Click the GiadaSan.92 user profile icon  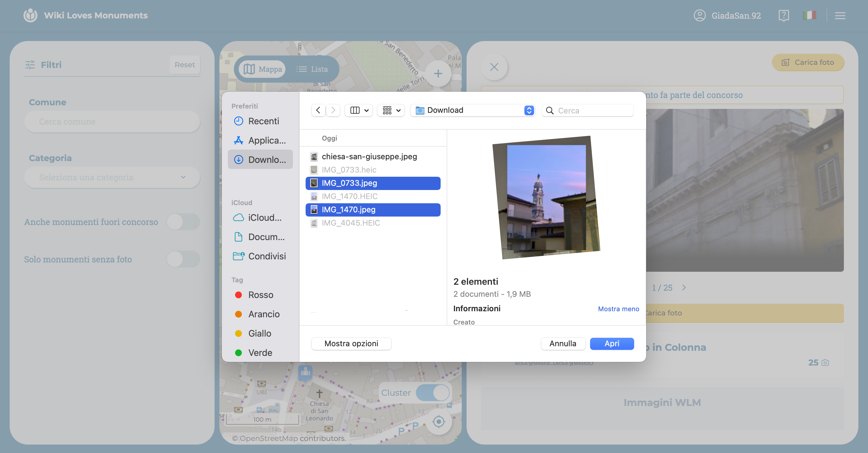[700, 15]
